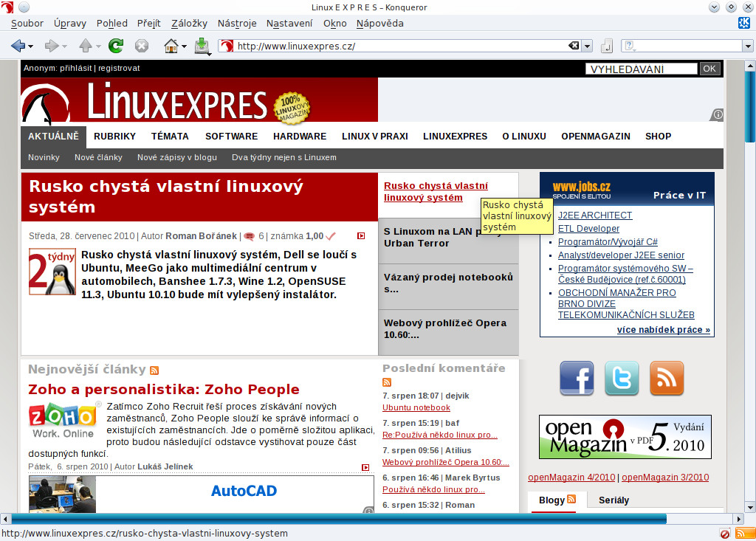Open the Home button dropdown arrow

pyautogui.click(x=184, y=46)
